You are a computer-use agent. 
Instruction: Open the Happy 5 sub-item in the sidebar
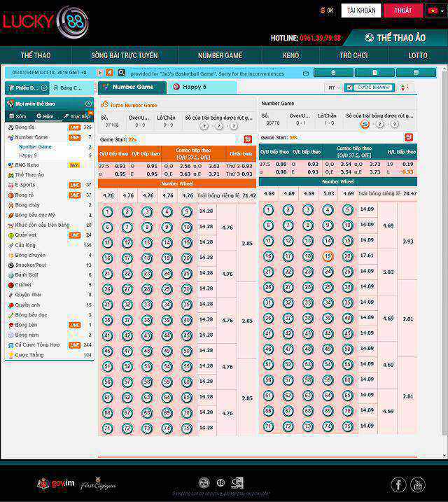(x=28, y=155)
